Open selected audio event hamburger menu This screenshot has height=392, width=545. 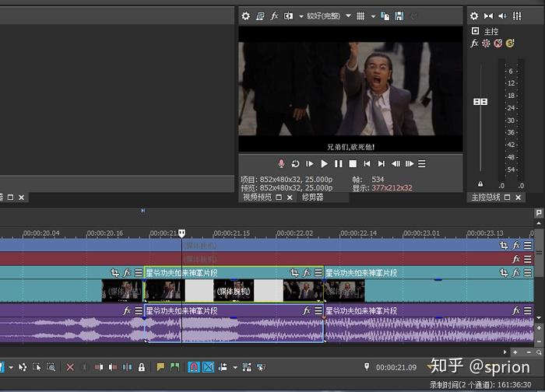pyautogui.click(x=318, y=310)
